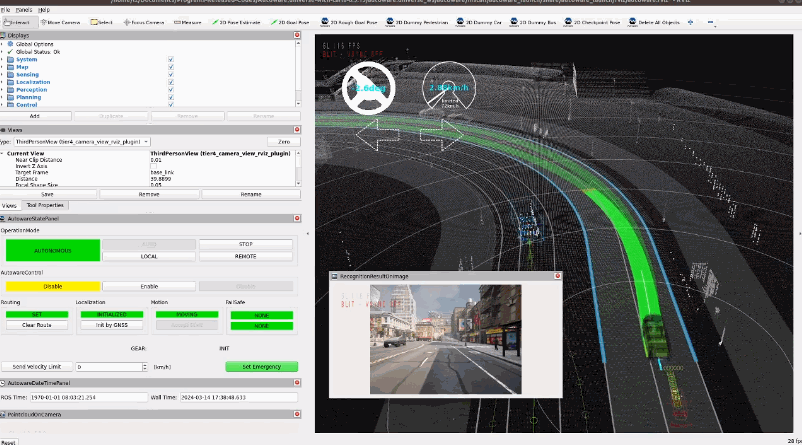Toggle the Map display checkbox
This screenshot has height=445, width=802.
click(171, 67)
